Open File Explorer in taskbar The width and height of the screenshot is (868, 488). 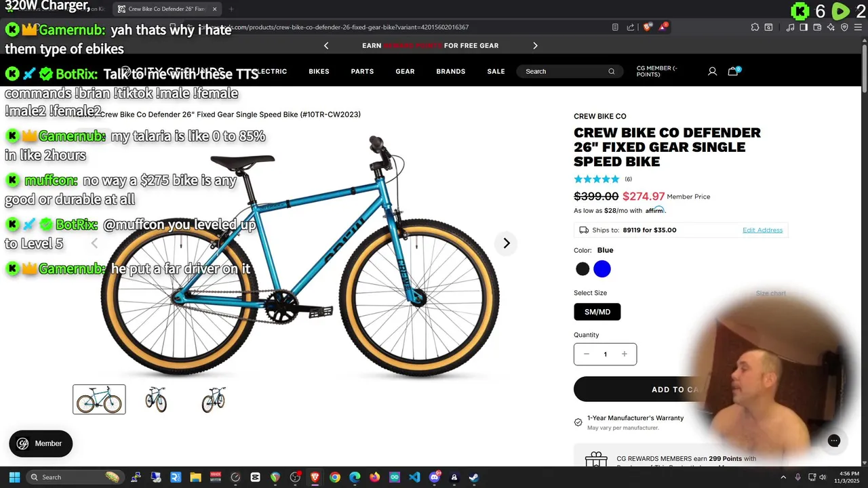pyautogui.click(x=195, y=477)
